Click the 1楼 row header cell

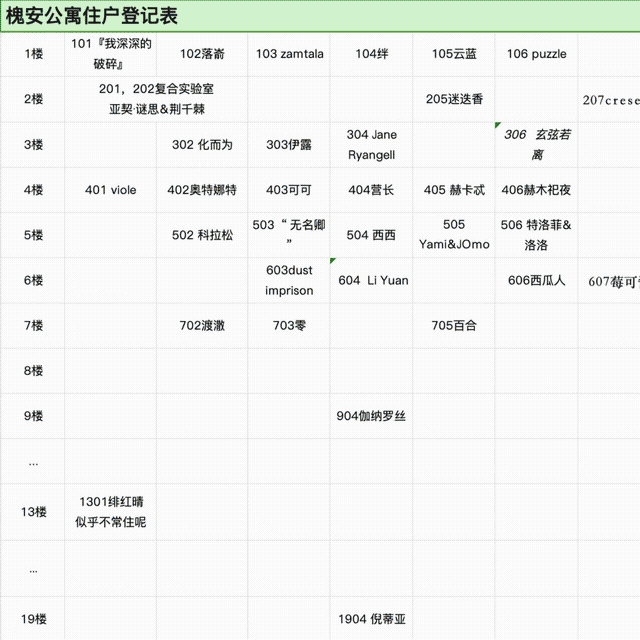tap(33, 54)
